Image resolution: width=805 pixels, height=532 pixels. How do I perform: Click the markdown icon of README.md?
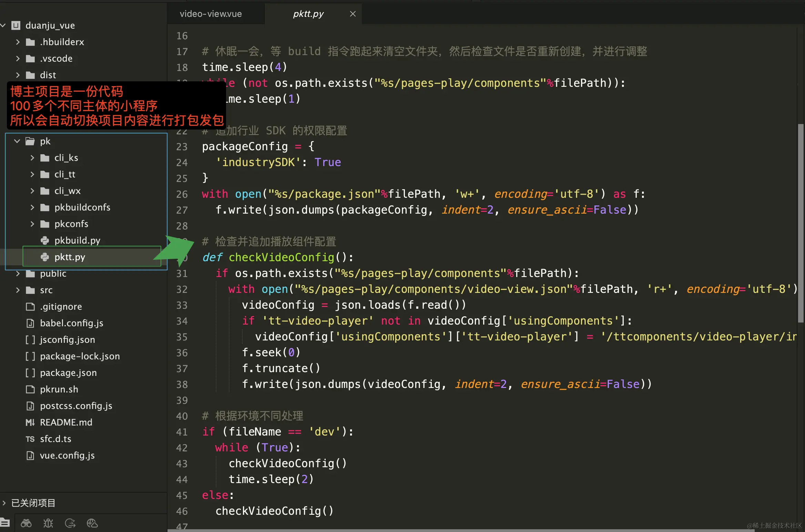click(x=30, y=422)
